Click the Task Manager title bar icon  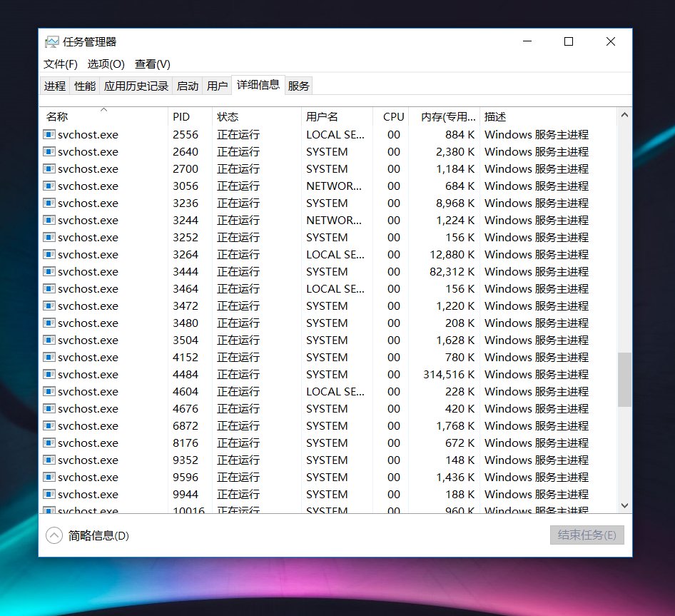[x=51, y=42]
